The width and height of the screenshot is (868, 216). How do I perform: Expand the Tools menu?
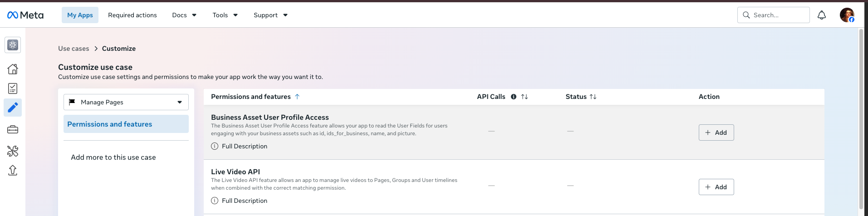pos(225,15)
